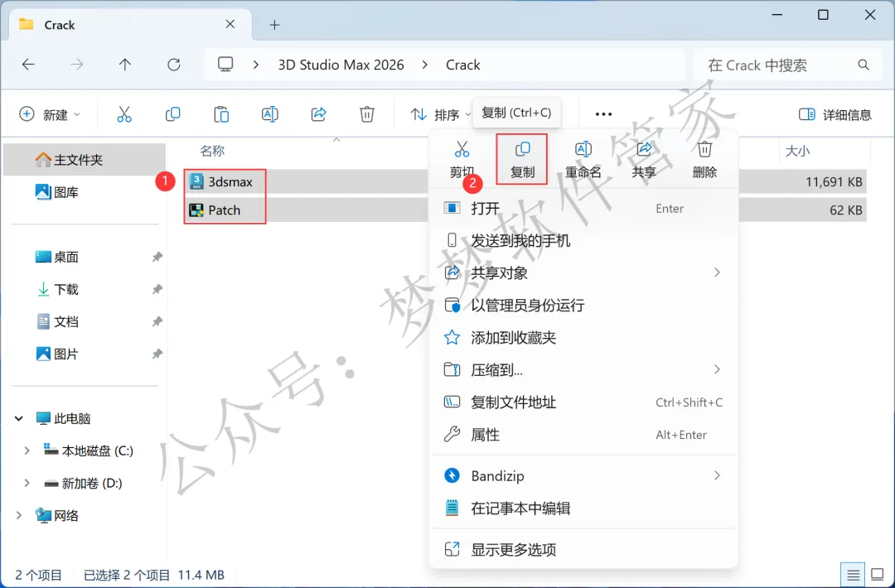Open 主文件夹 in the sidebar
The image size is (895, 588).
click(x=85, y=160)
